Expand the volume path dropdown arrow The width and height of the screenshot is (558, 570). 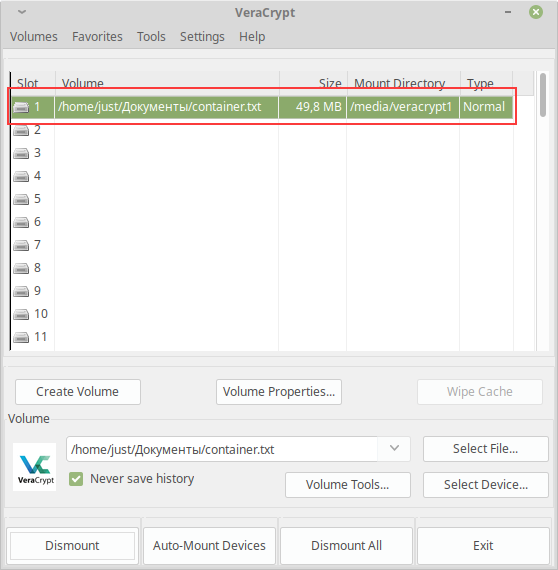click(394, 449)
